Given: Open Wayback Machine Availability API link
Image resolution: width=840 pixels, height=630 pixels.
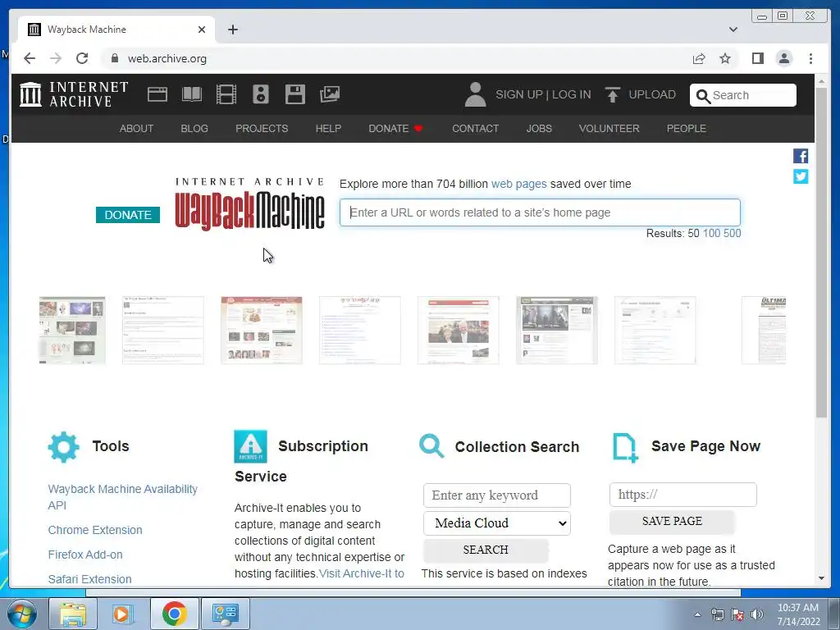Looking at the screenshot, I should [x=123, y=497].
